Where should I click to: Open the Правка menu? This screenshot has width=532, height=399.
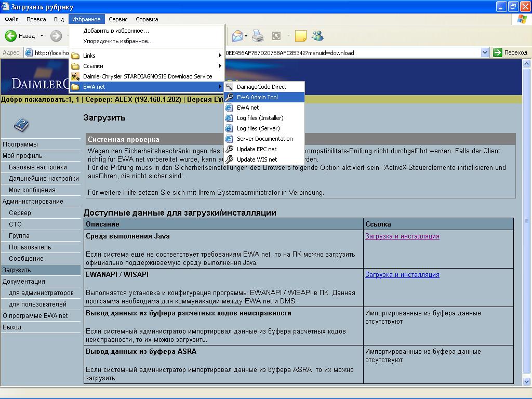tap(36, 19)
